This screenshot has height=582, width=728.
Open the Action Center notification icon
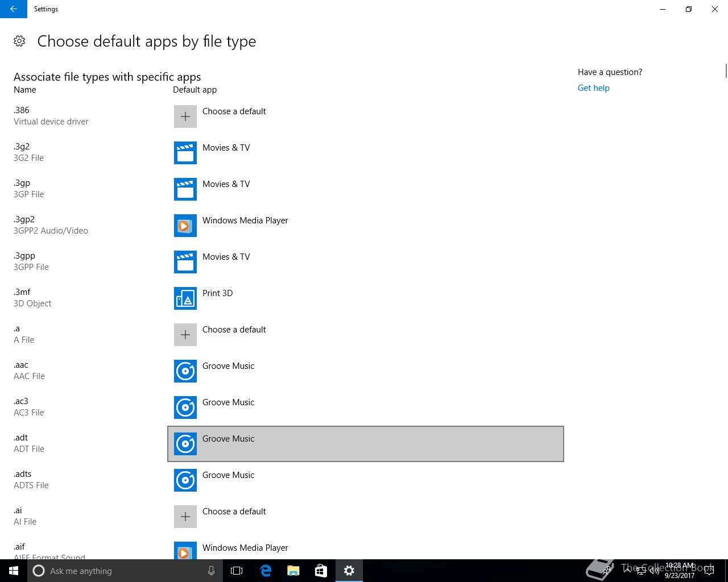(x=709, y=571)
